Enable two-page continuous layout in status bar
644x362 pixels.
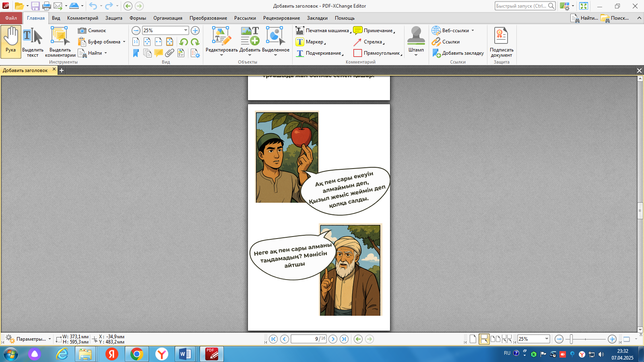coord(506,339)
